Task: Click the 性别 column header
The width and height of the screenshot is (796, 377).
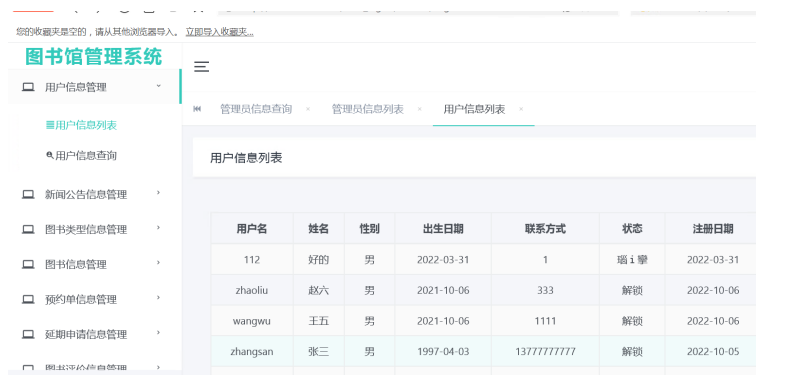Action: coord(370,229)
